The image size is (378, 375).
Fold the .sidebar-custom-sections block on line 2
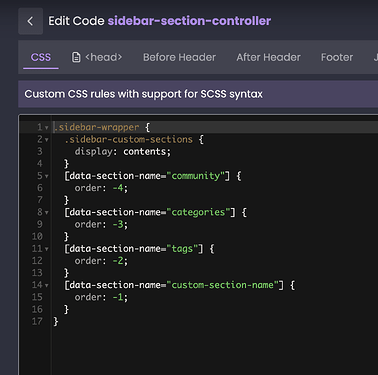pos(47,140)
